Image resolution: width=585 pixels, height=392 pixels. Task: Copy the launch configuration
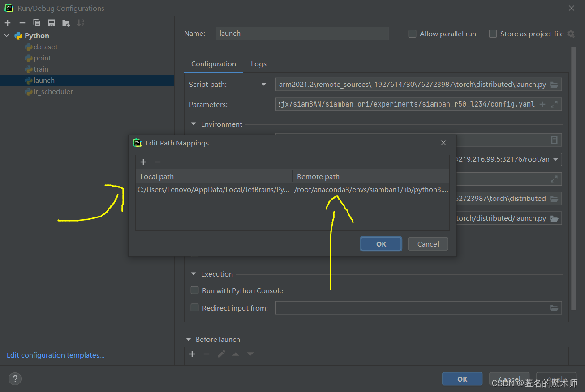point(36,22)
